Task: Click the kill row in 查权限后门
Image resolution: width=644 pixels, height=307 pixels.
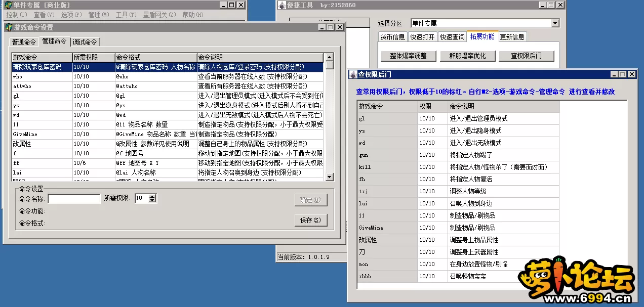Action: [x=458, y=167]
